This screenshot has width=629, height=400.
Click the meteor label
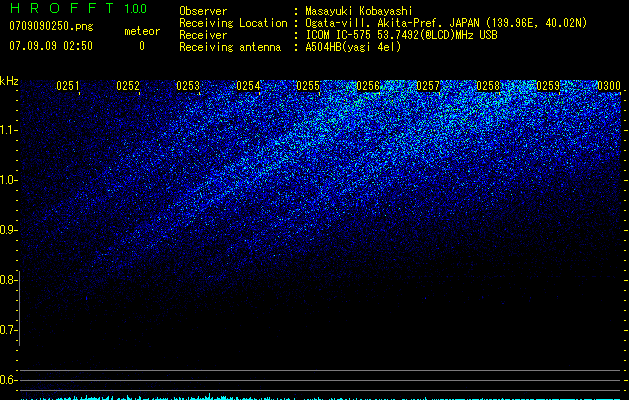(x=142, y=31)
